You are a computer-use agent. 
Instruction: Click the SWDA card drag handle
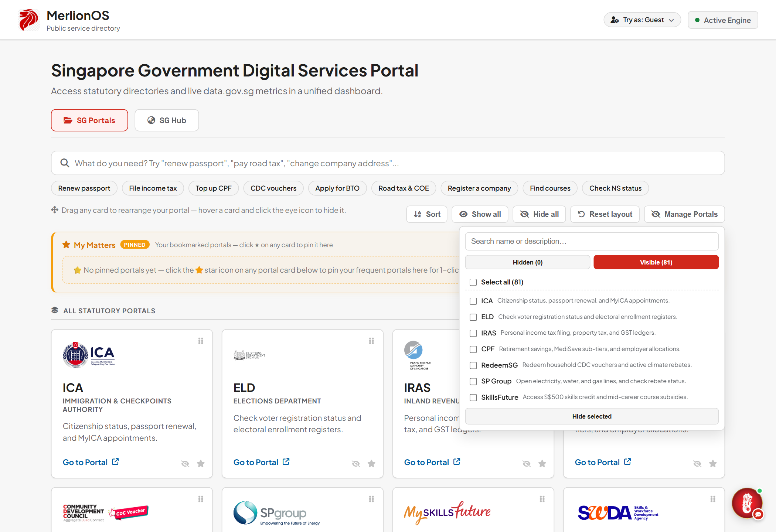713,499
